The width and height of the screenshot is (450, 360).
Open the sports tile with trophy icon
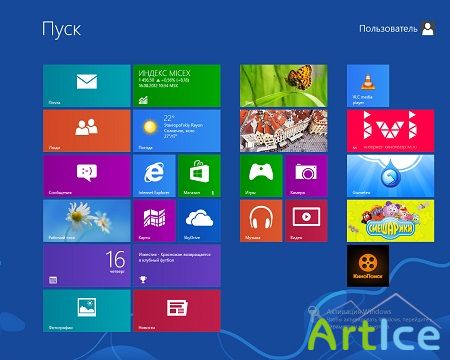point(177,266)
